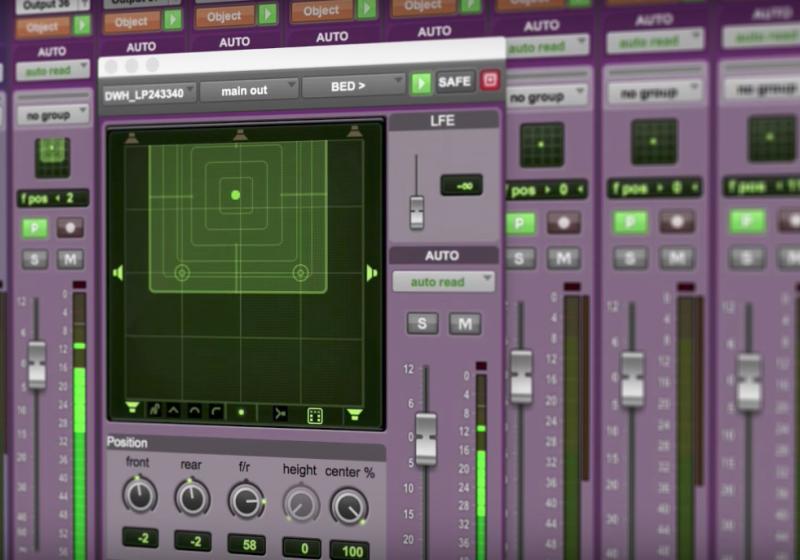Click the speaker snap grid icon
Viewport: 800px width, 560px height.
click(315, 416)
